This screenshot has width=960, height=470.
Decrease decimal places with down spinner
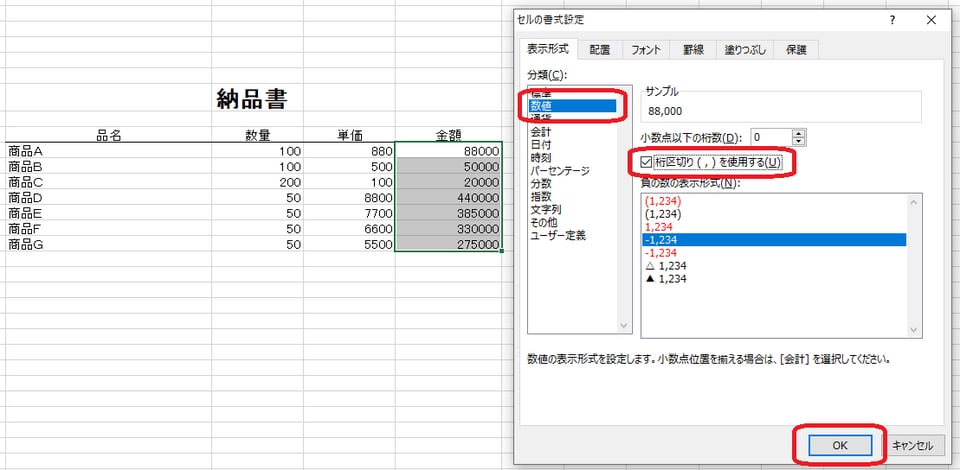tap(799, 142)
